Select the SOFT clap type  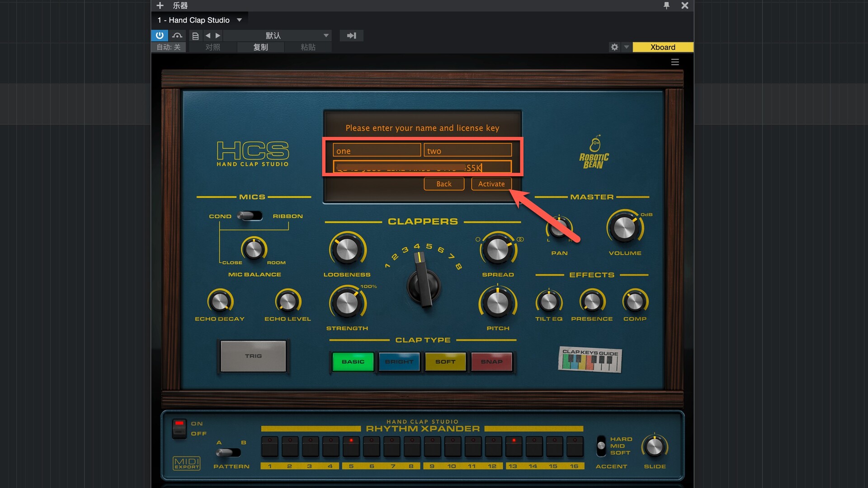(445, 361)
